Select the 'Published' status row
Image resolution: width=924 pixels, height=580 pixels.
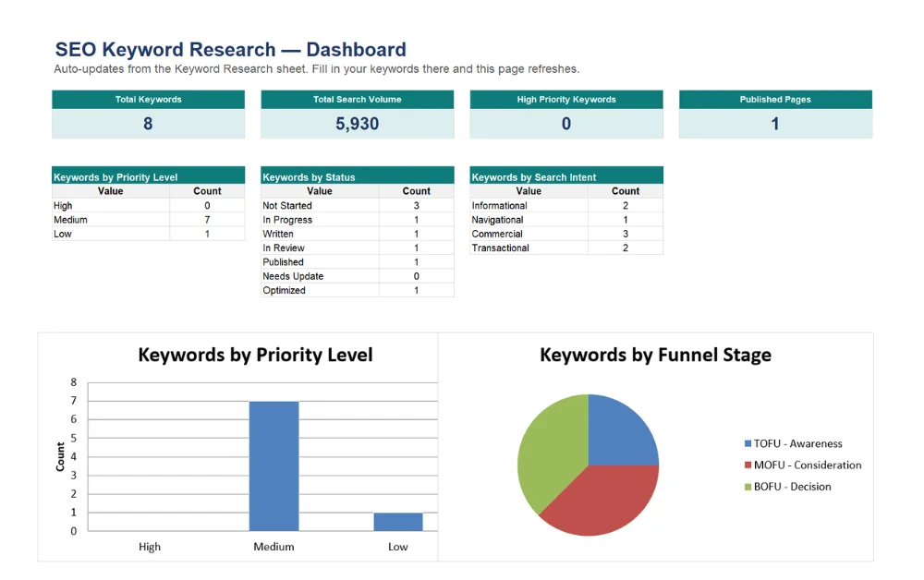click(357, 262)
